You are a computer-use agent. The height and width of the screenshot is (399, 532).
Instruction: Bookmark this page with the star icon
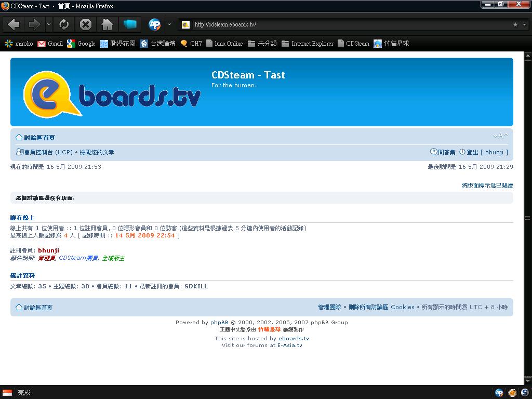(x=515, y=24)
